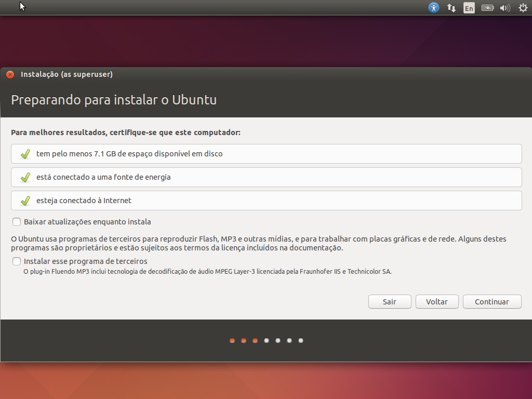Click the green checkmark for disk space
Viewport: 532px width, 399px height.
(25, 154)
